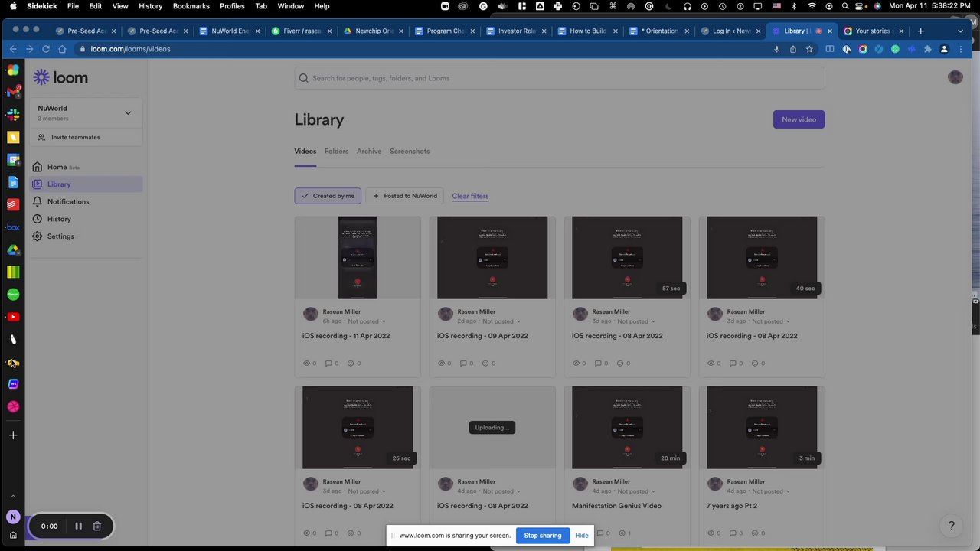Viewport: 980px width, 551px height.
Task: Open the browser Extensions puzzle icon
Action: coord(928,49)
